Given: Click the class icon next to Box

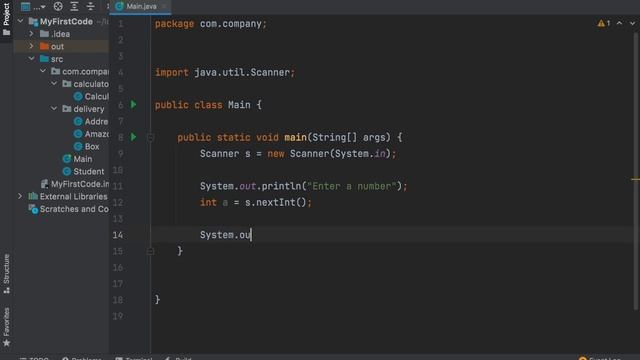Looking at the screenshot, I should click(x=78, y=146).
